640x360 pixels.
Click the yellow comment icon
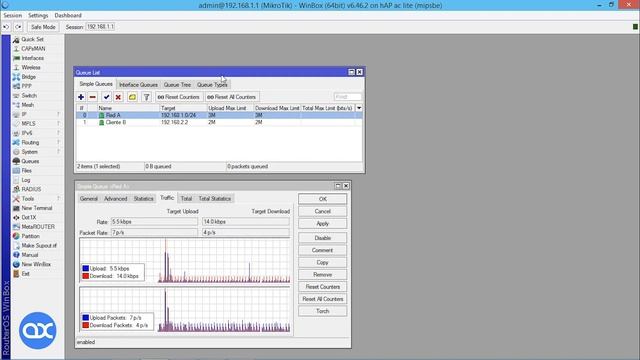132,97
